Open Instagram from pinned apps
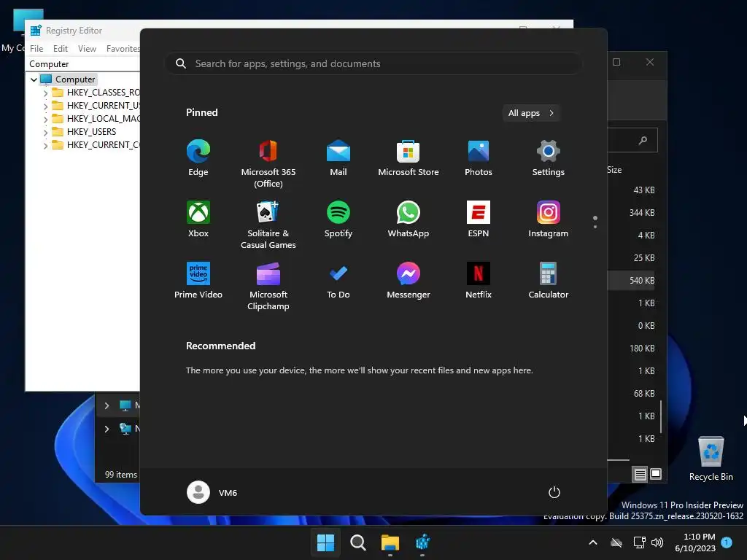Screen dimensions: 747x560 pos(549,219)
